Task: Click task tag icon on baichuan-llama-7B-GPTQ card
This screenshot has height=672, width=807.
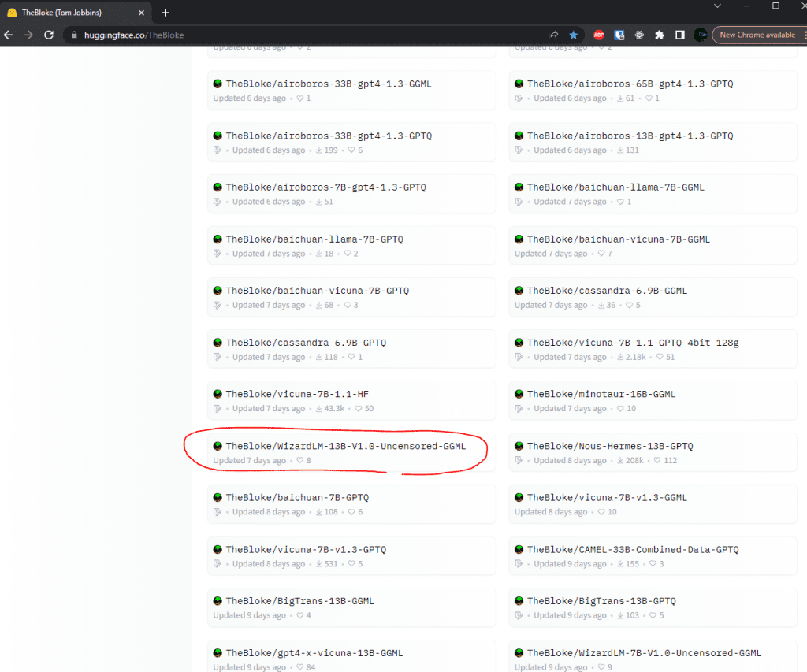Action: 218,254
